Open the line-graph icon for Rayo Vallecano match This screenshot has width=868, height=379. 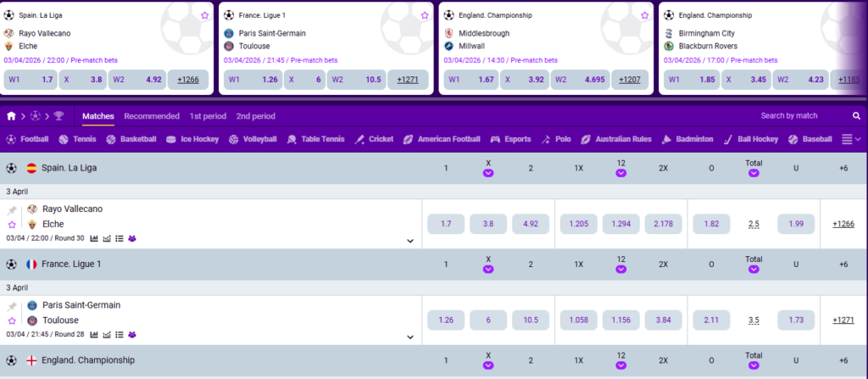(107, 238)
